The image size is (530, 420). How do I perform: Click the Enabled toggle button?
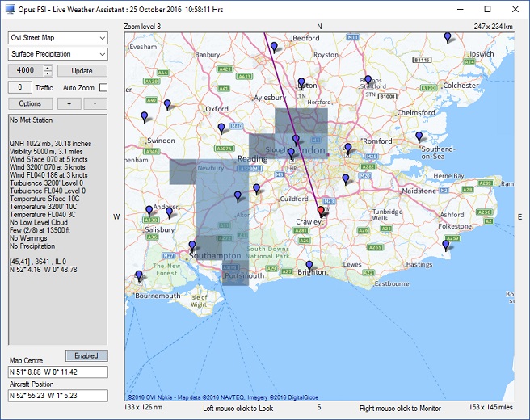click(x=86, y=356)
